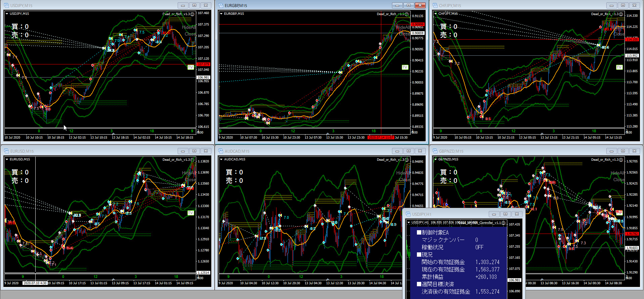644x299 pixels.
Task: Maximize the AUDCAD,M15 chart window
Action: (409, 151)
